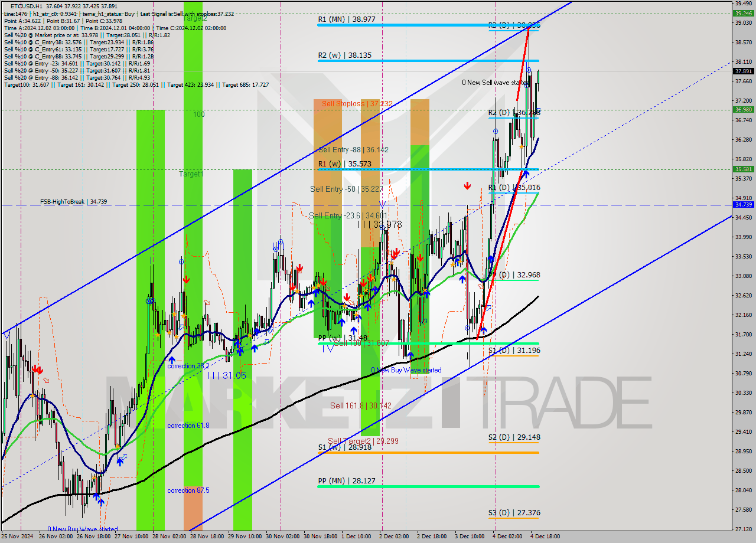Viewport: 756px width, 543px height.
Task: Click the Sell Entry -88 | 36.142 label
Action: pos(353,150)
